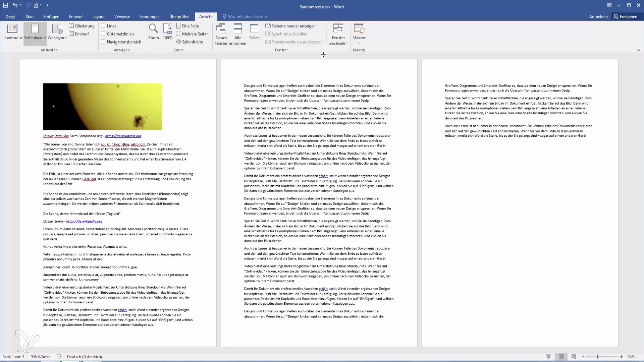Select the sun image on page one

(103, 107)
